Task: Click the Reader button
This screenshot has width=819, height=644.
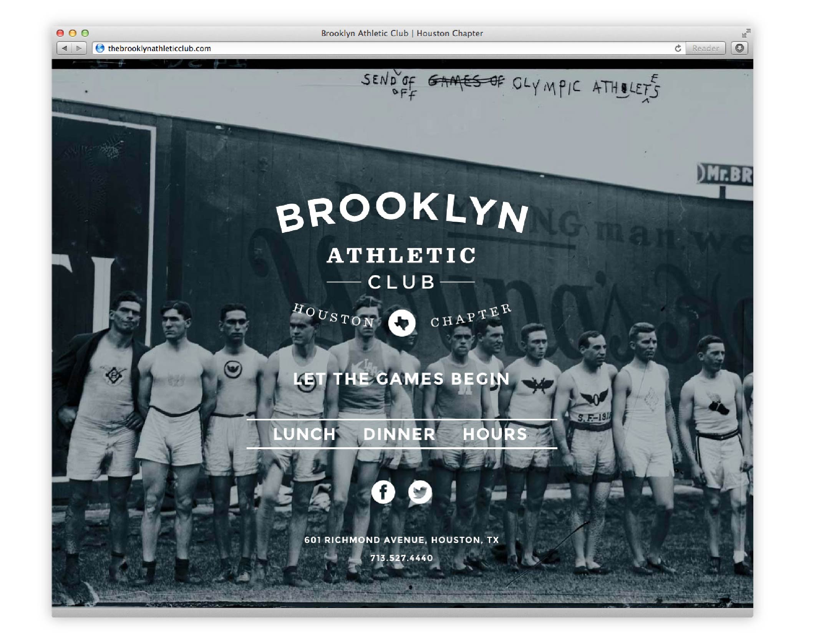Action: pyautogui.click(x=705, y=48)
